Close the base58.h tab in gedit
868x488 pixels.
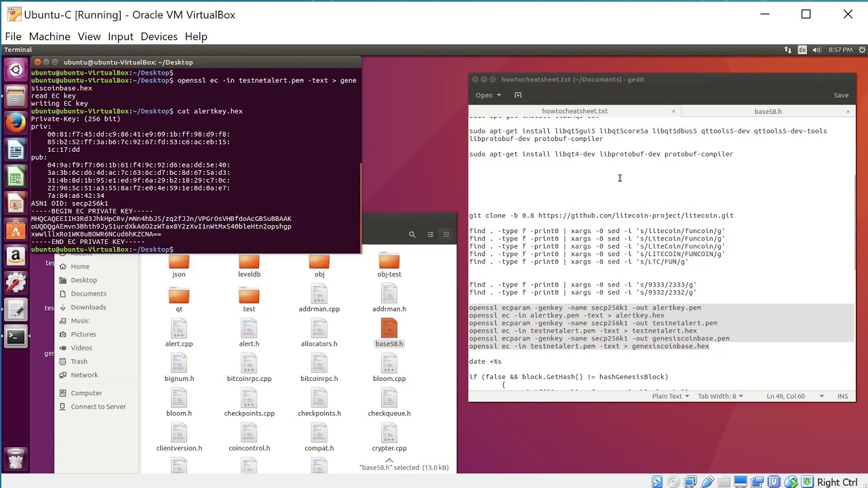848,111
